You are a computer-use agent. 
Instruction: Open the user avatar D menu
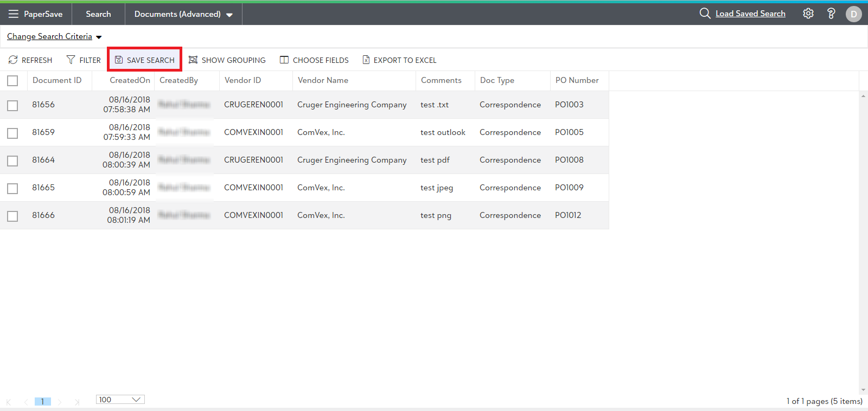click(853, 14)
